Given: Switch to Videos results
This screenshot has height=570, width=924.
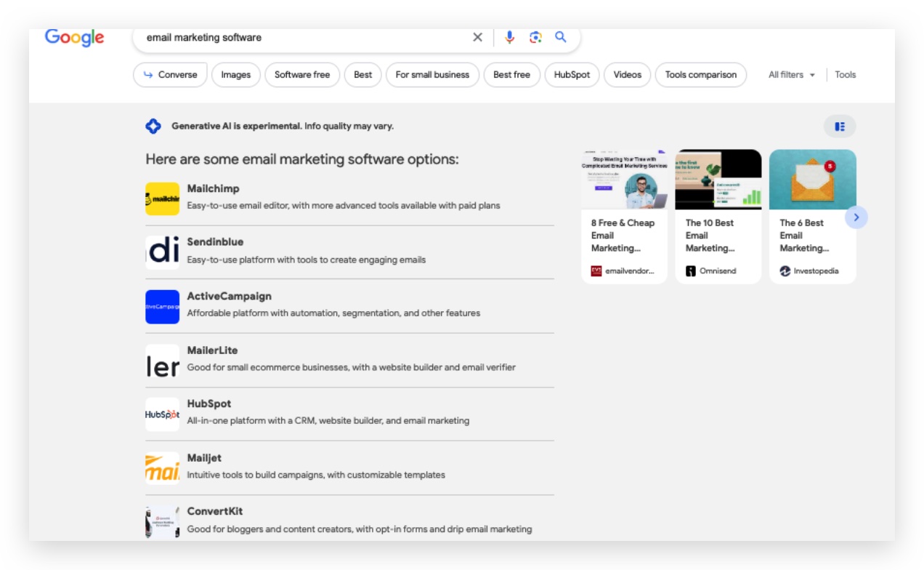Looking at the screenshot, I should (x=628, y=75).
